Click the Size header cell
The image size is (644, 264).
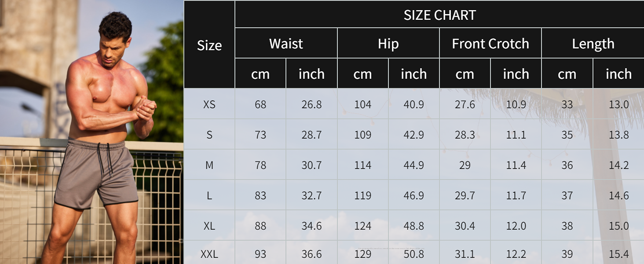(x=209, y=45)
